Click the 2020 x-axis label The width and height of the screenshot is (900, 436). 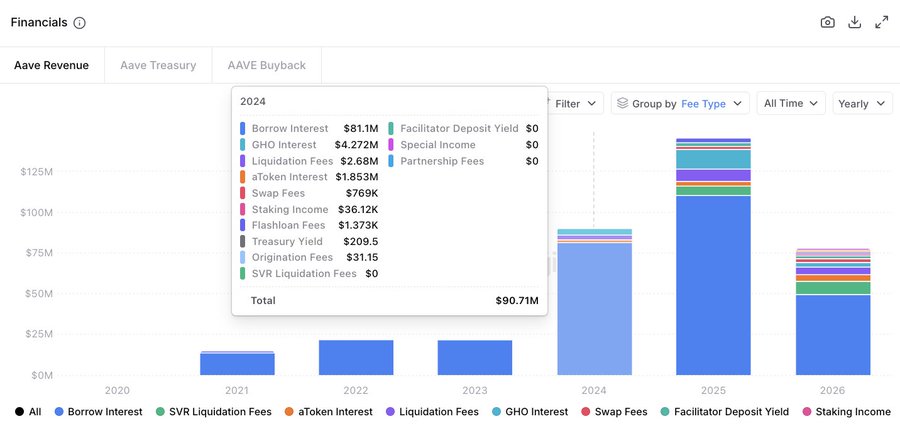point(117,390)
